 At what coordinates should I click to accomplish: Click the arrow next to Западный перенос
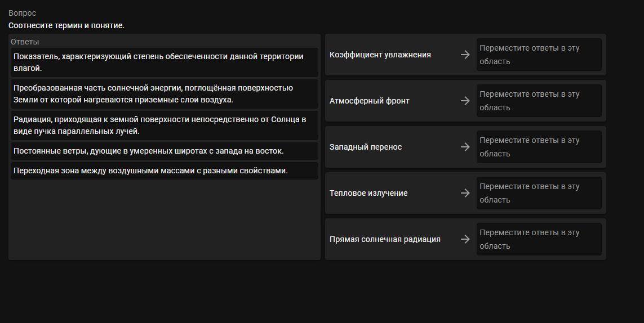click(x=465, y=147)
